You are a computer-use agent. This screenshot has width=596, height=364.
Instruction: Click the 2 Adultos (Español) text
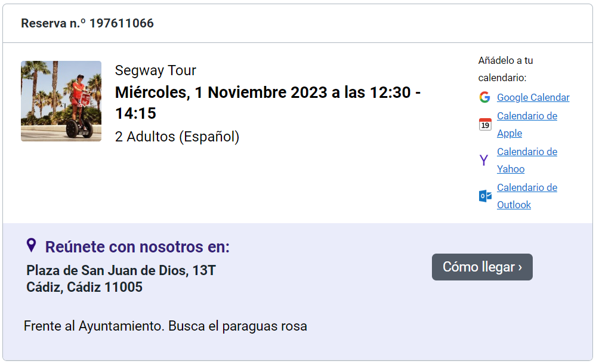177,137
